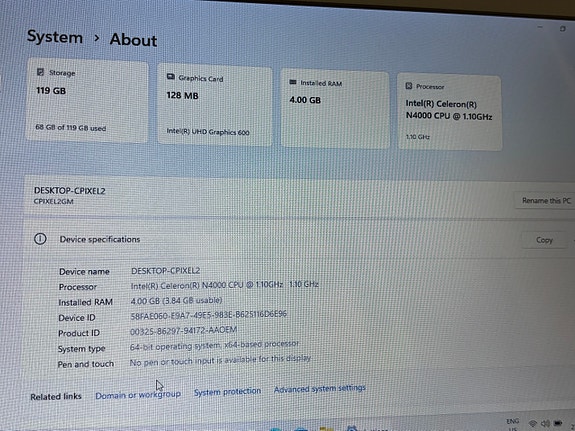Open System protection link
The height and width of the screenshot is (431, 575).
[x=227, y=391]
